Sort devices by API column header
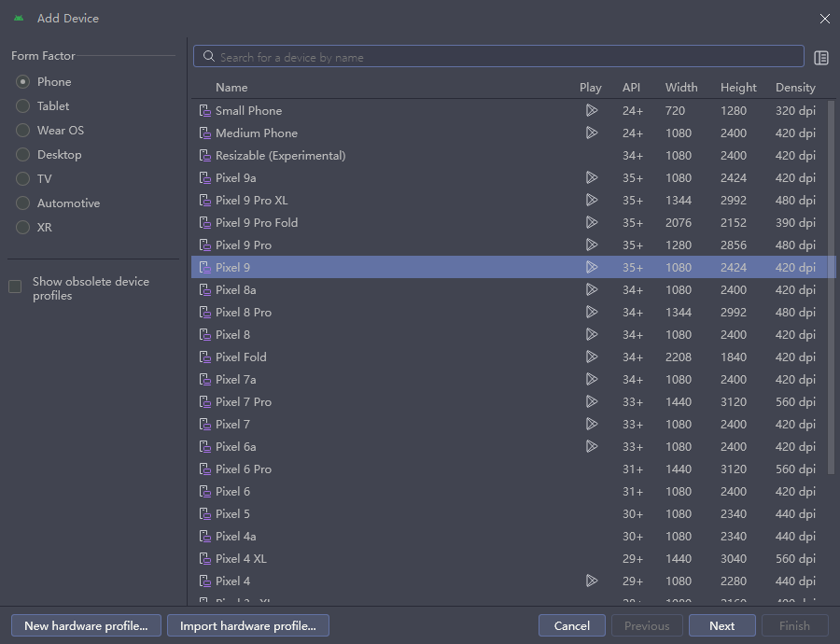 pyautogui.click(x=631, y=88)
